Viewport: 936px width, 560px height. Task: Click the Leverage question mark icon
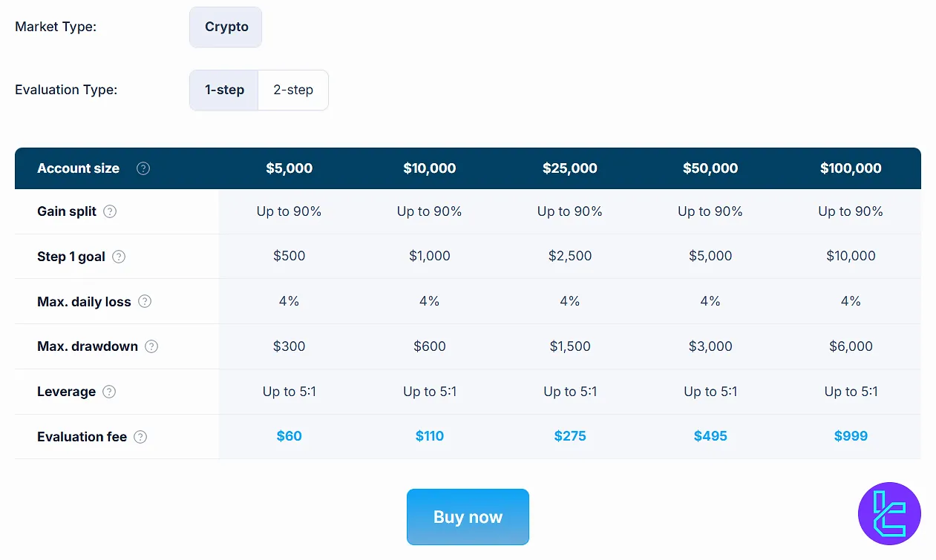point(109,392)
